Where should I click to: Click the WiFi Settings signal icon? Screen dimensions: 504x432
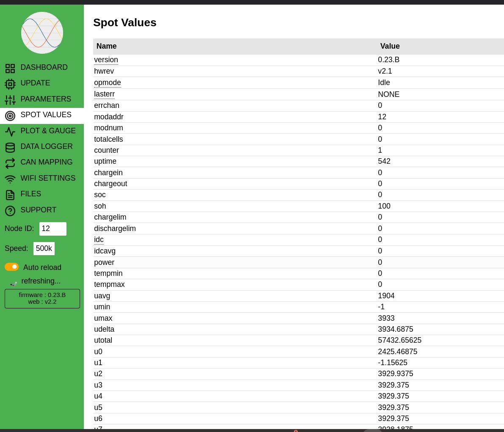click(10, 179)
